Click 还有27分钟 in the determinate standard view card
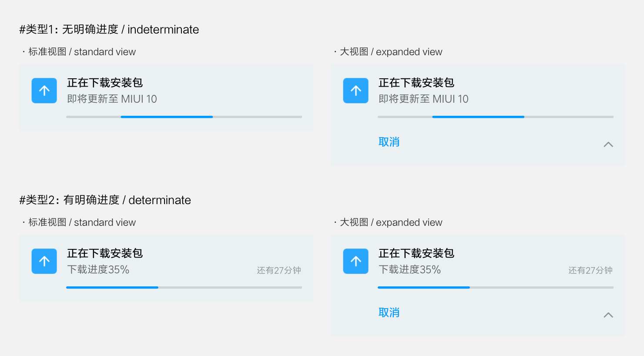Image resolution: width=644 pixels, height=356 pixels. (x=279, y=270)
